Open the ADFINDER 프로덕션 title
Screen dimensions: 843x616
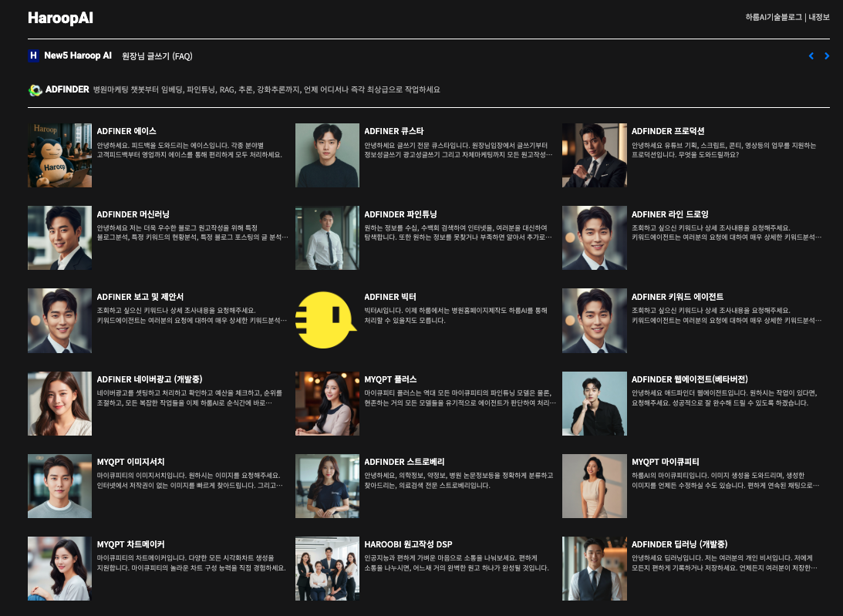[668, 131]
